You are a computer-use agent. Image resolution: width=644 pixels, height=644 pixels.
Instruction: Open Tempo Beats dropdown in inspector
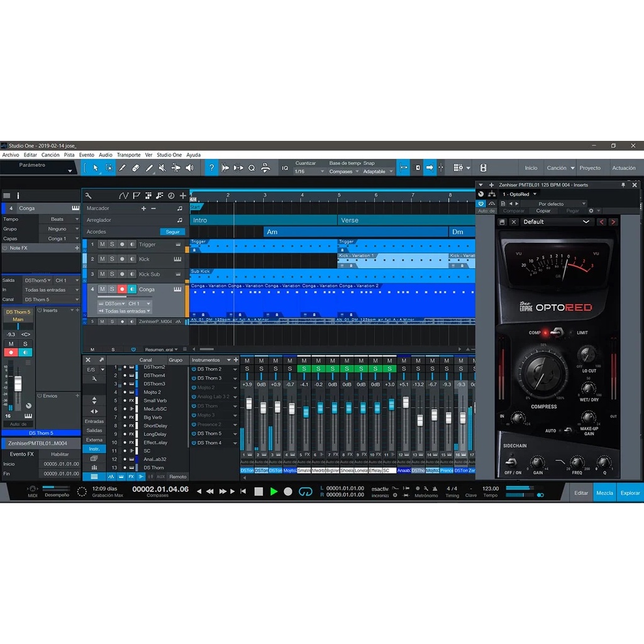(59, 219)
